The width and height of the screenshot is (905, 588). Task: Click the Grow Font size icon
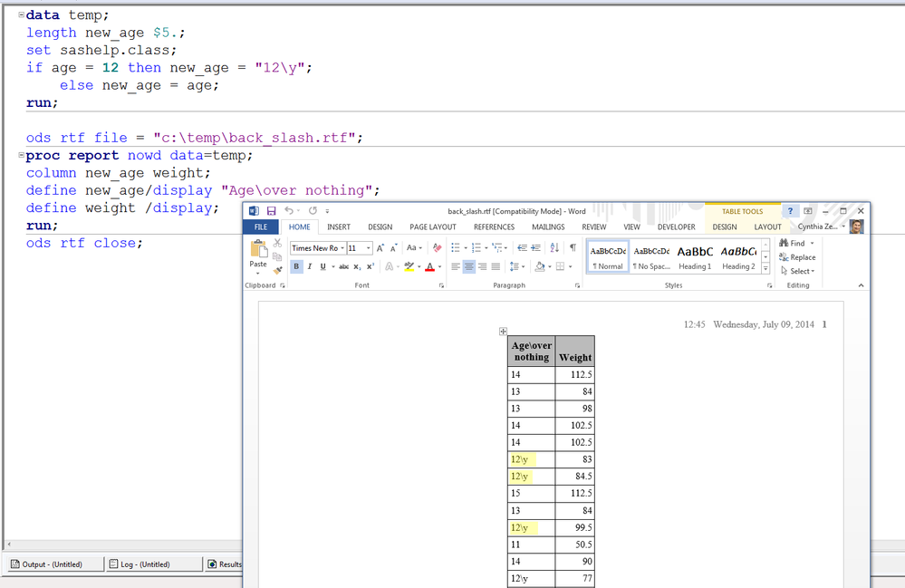(380, 247)
